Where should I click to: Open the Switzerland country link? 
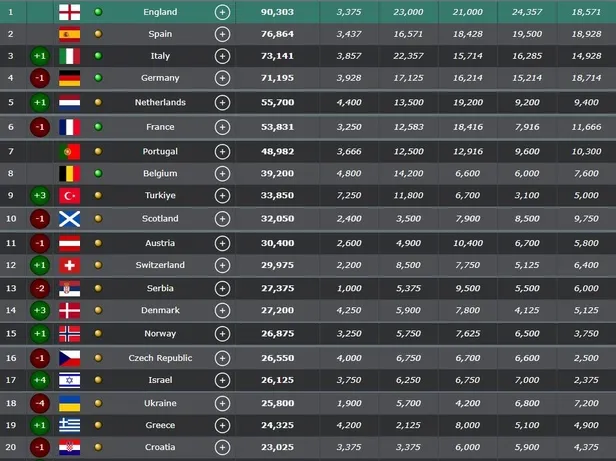pos(160,265)
